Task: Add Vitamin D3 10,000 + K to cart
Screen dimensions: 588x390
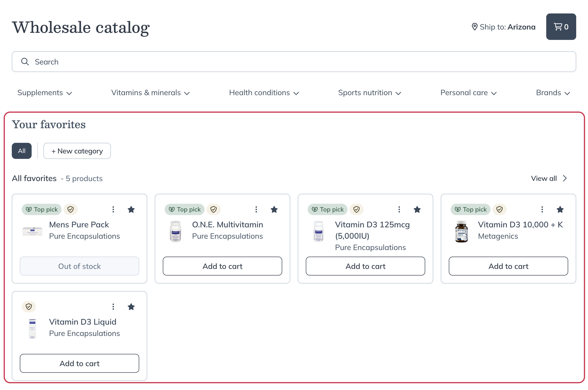Action: [x=508, y=266]
